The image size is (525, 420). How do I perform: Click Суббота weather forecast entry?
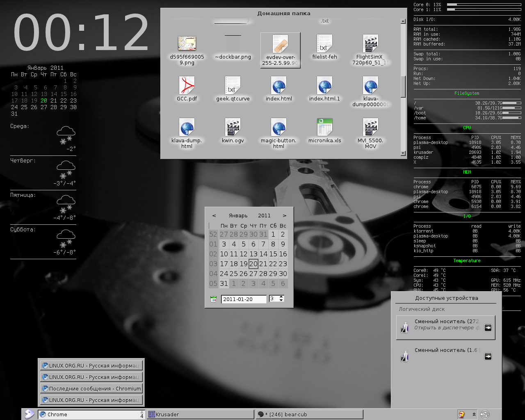pos(43,242)
